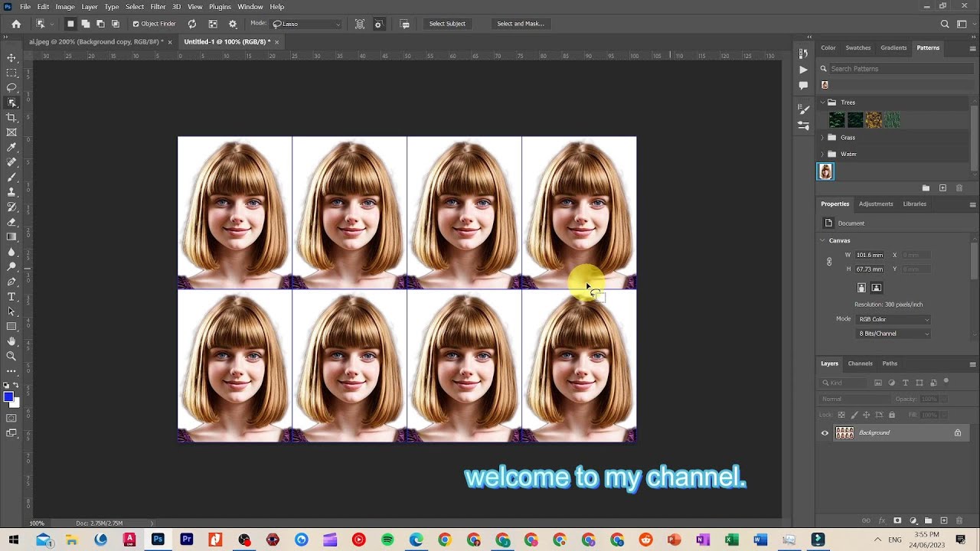Enable Subtract from selection mode
Screen dimensions: 980x551
100,24
